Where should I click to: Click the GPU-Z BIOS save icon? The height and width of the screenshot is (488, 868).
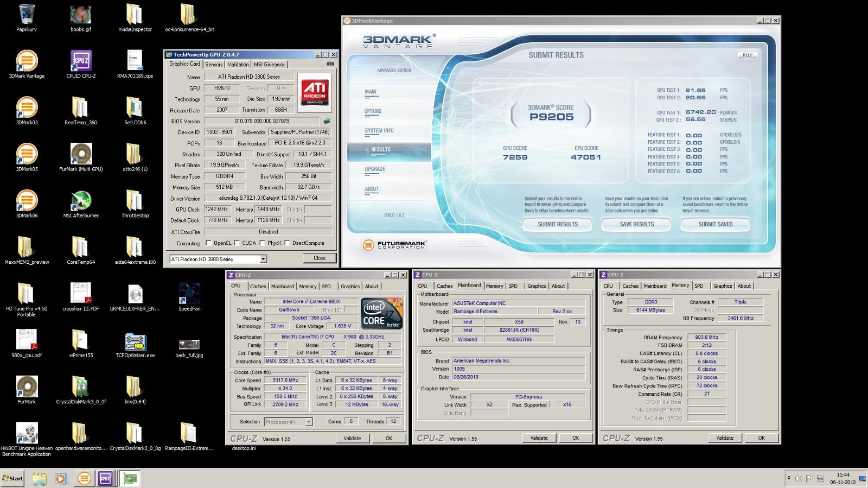(x=327, y=121)
